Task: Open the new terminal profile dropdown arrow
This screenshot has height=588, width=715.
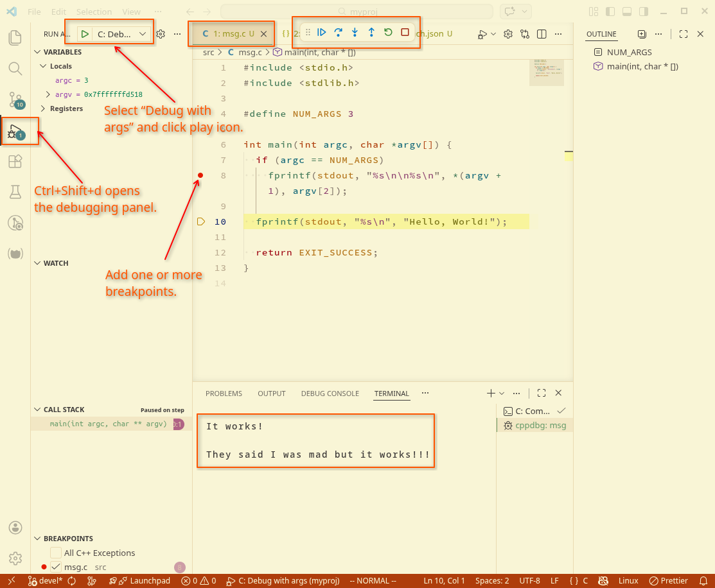Action: [x=502, y=393]
